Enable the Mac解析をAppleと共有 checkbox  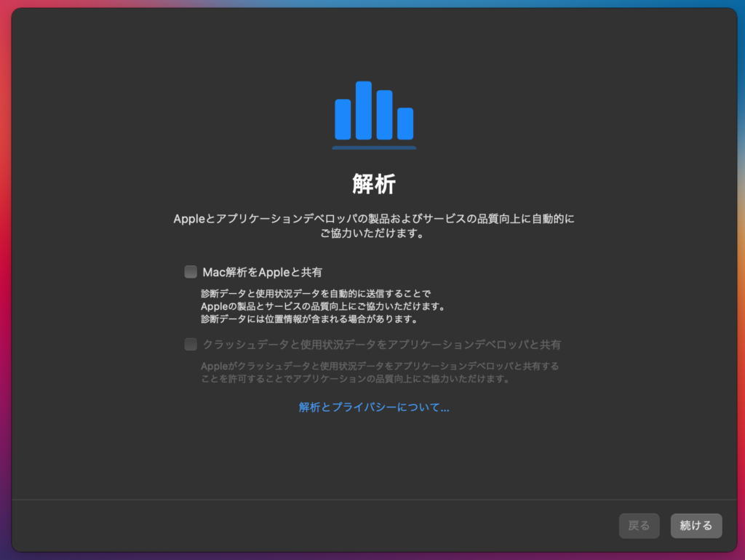tap(191, 272)
